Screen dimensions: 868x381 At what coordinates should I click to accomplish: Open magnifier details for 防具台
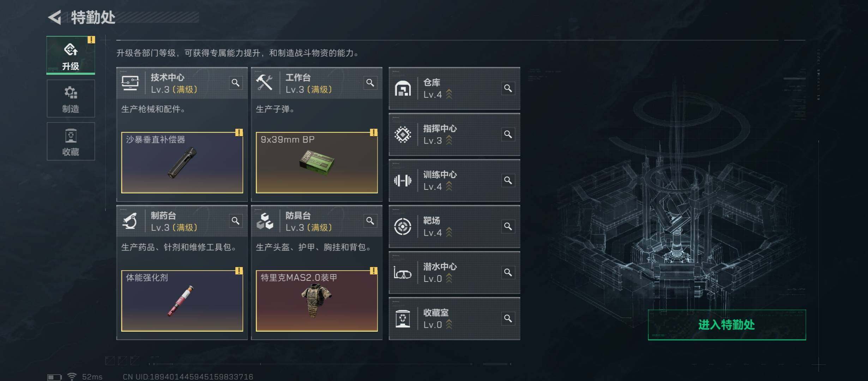coord(370,221)
